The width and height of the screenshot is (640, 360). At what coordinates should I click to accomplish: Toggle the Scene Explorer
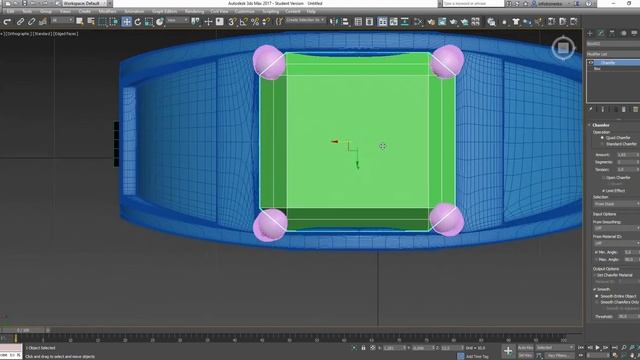(x=358, y=22)
